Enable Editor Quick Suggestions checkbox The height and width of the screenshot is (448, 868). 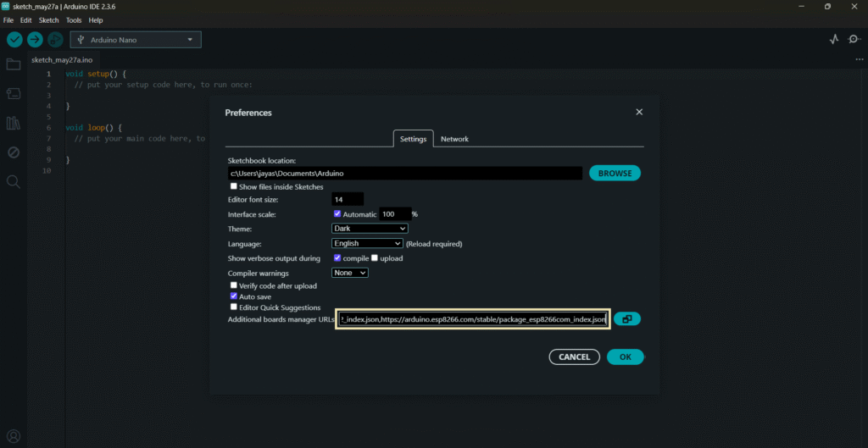coord(234,307)
